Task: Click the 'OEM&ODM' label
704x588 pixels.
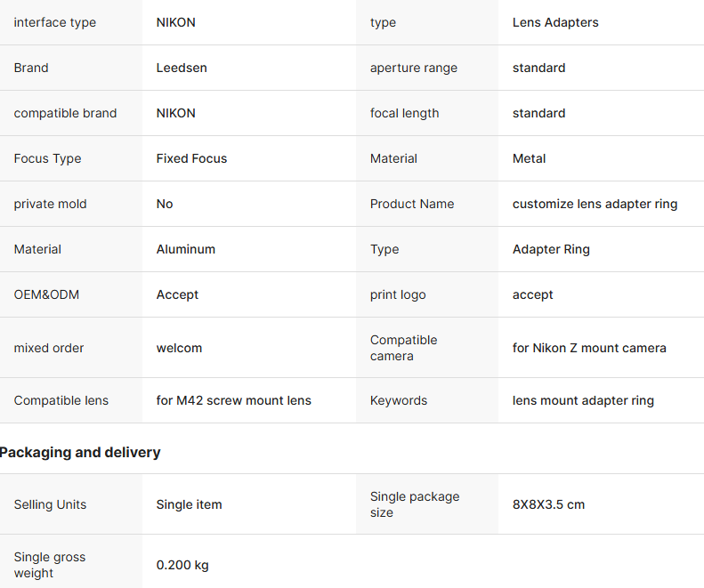Action: tap(46, 294)
